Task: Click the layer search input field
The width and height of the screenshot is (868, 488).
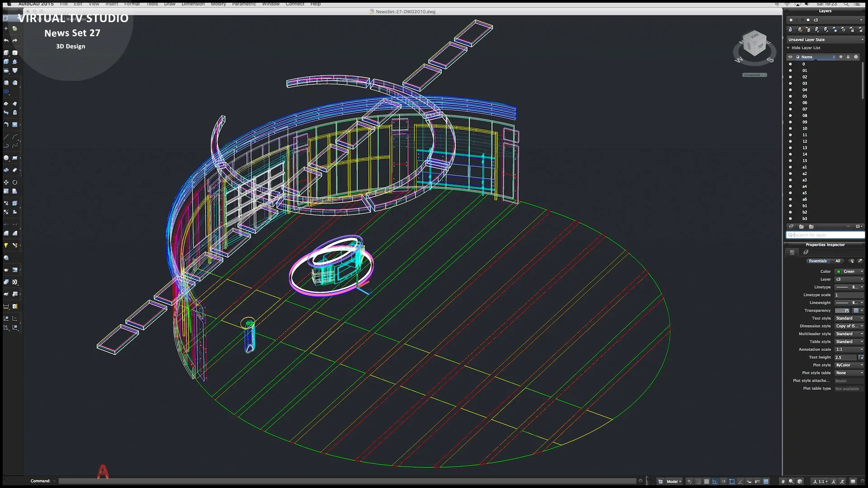Action: click(x=825, y=235)
